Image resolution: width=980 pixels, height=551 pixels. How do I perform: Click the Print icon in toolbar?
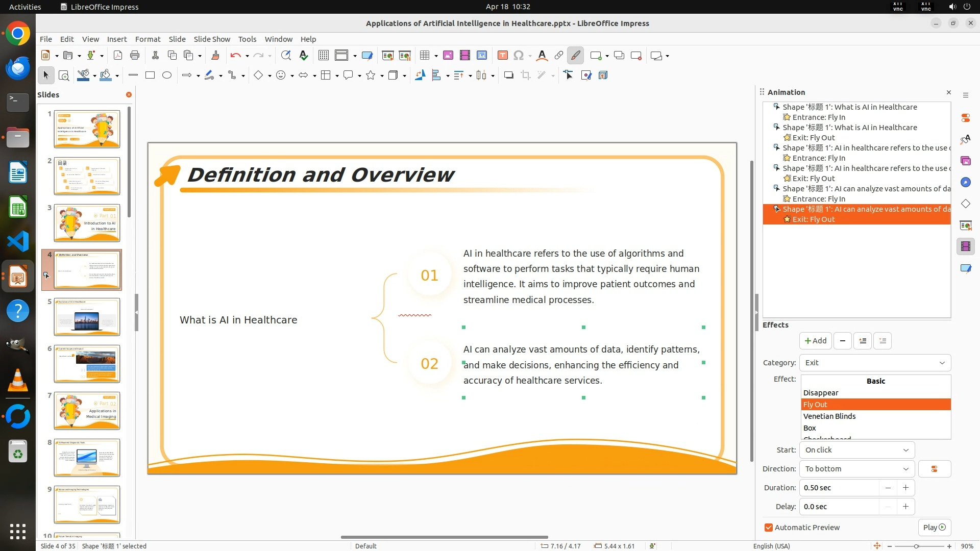(x=135, y=56)
